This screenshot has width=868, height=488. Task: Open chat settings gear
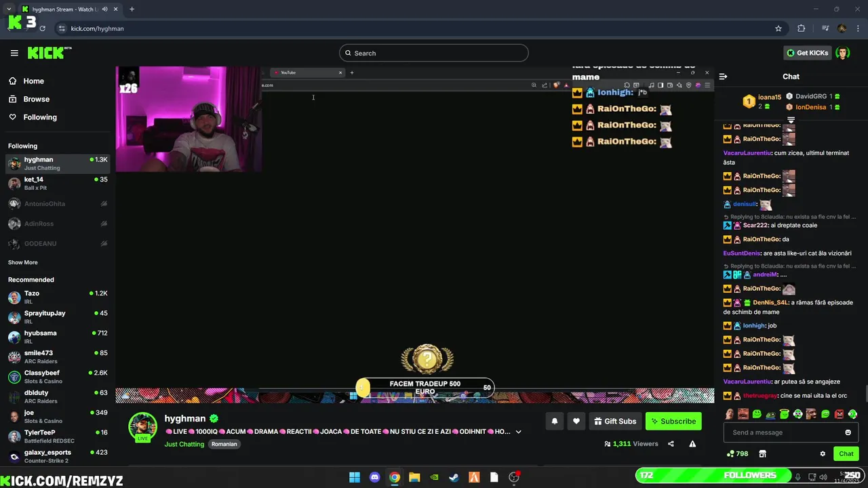[823, 454]
